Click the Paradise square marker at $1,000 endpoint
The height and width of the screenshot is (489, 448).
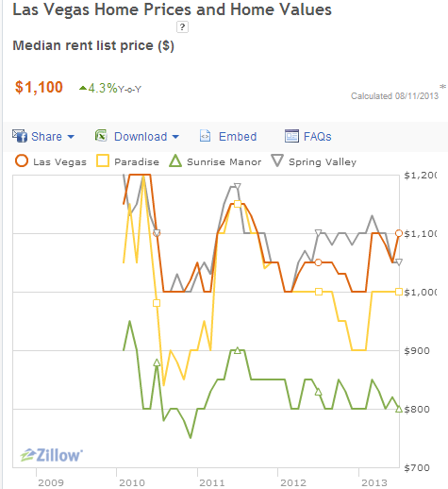[399, 292]
